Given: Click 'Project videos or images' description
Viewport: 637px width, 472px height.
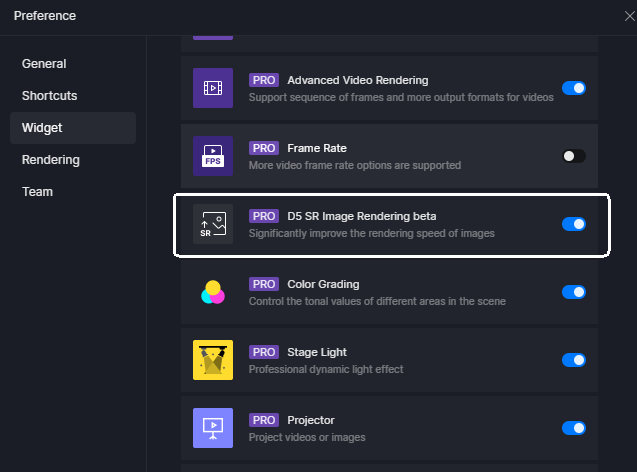Looking at the screenshot, I should point(307,437).
